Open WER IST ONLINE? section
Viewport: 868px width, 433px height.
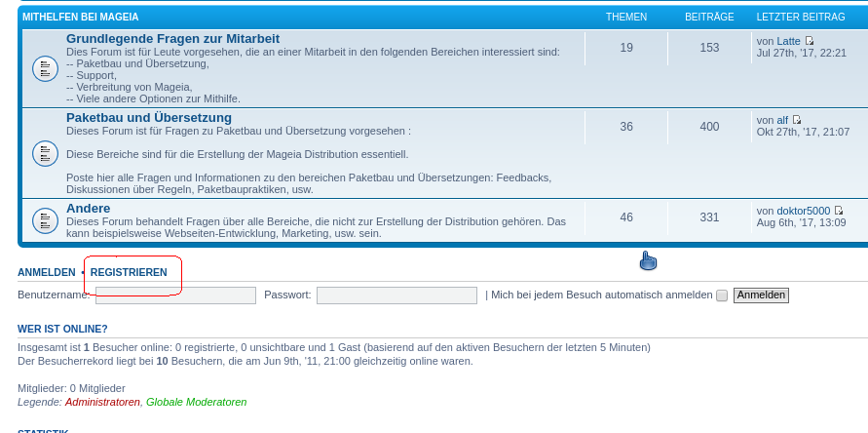click(x=62, y=329)
